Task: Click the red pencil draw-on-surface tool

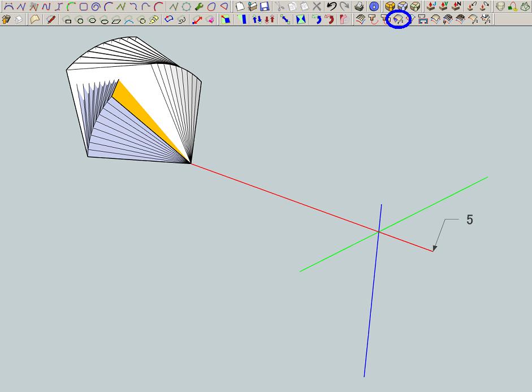Action: 51,19
